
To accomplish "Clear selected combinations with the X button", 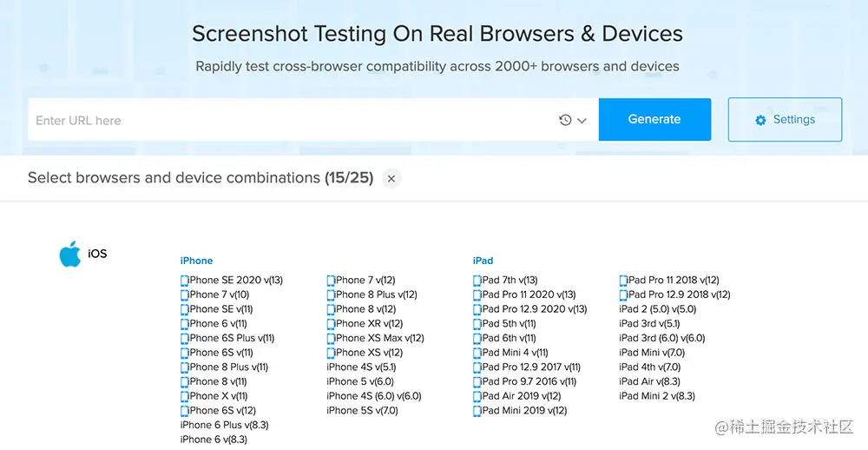I will [x=391, y=179].
